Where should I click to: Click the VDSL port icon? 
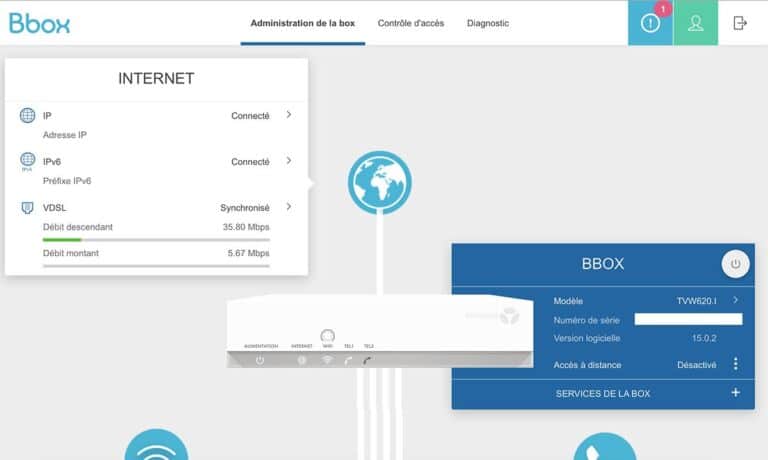pyautogui.click(x=27, y=208)
